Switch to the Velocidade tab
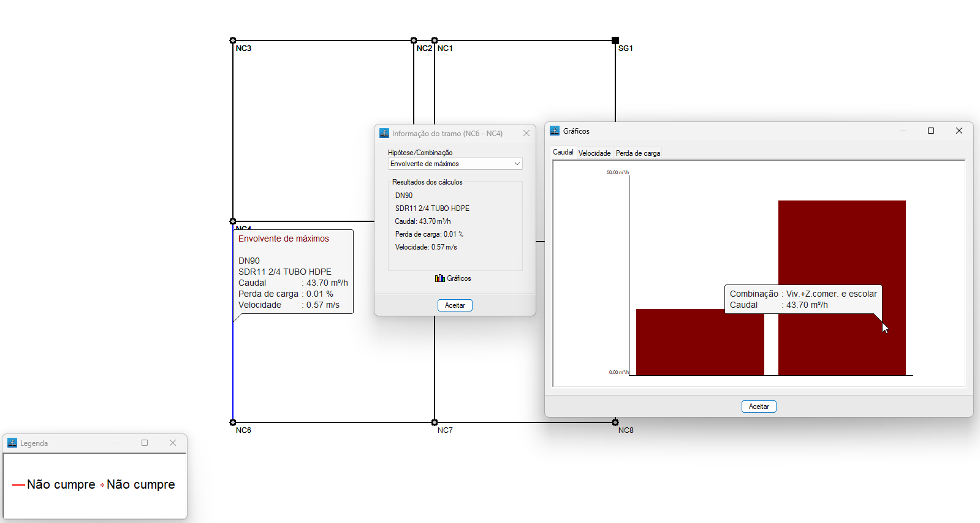This screenshot has width=980, height=523. [594, 153]
